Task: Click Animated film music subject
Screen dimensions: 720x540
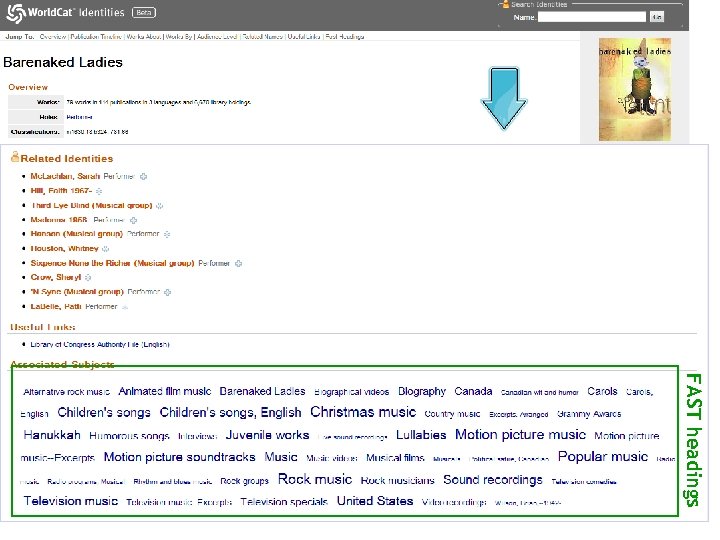Action: 165,391
